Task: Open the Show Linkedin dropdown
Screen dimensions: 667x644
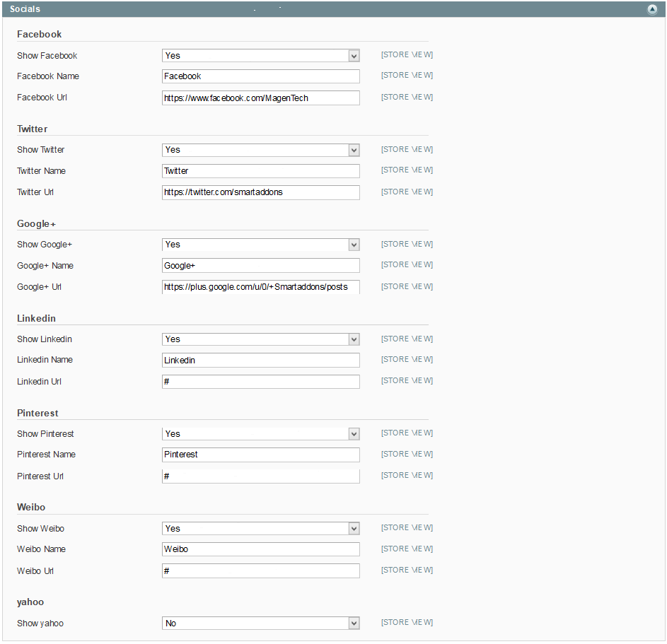Action: 261,339
